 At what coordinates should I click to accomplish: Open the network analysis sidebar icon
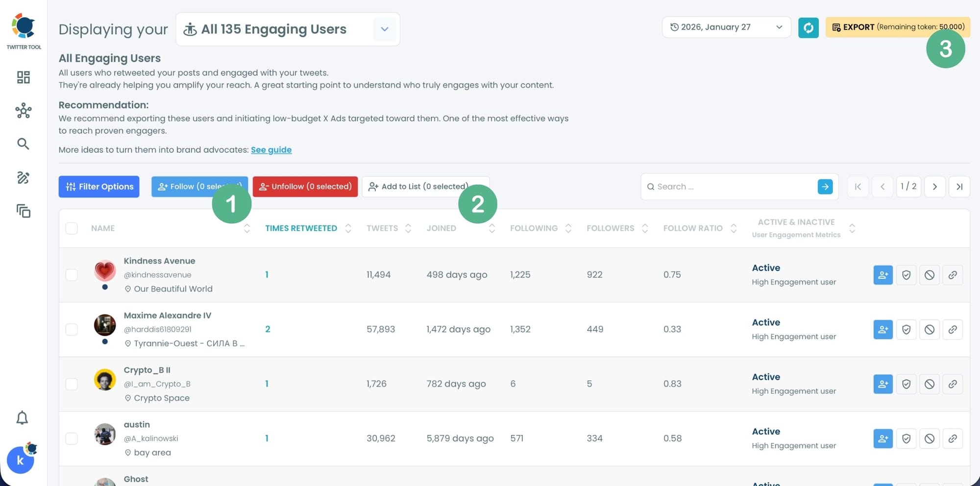pos(23,111)
